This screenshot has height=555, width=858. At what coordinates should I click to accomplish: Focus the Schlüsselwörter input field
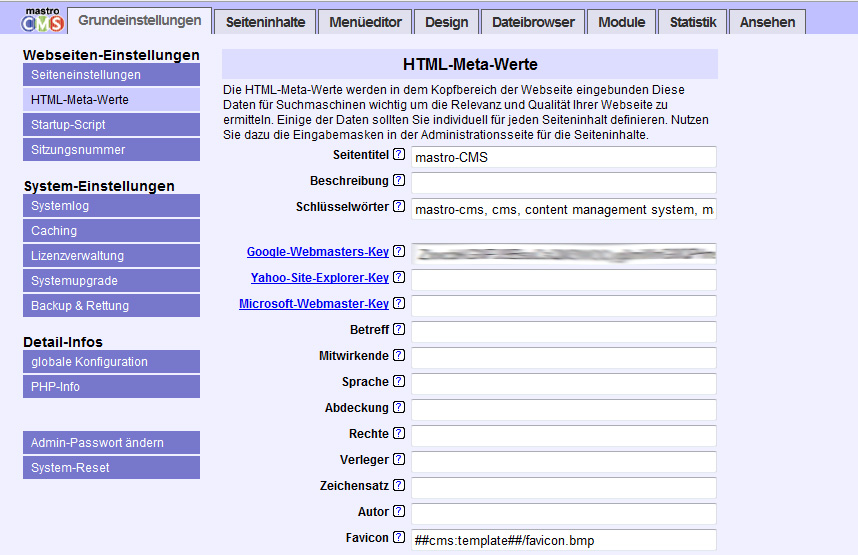564,209
